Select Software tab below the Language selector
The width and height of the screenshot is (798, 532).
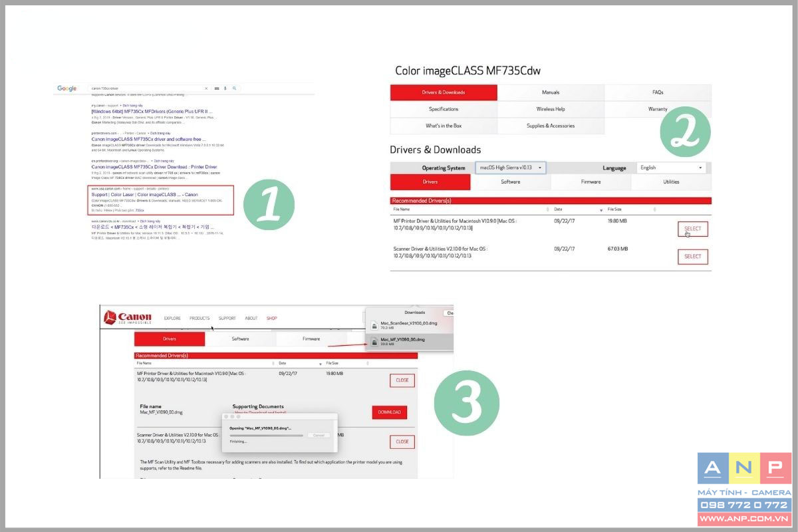pos(511,182)
